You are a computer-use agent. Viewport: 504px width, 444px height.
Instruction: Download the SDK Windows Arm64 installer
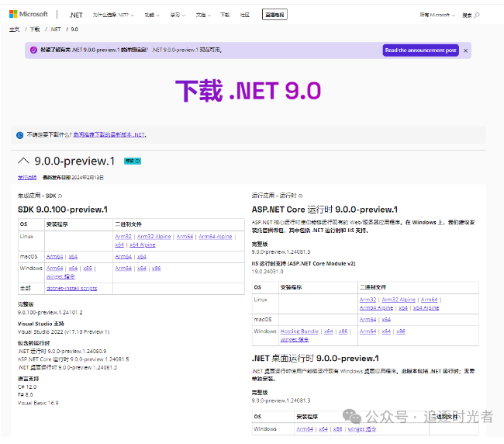point(54,269)
